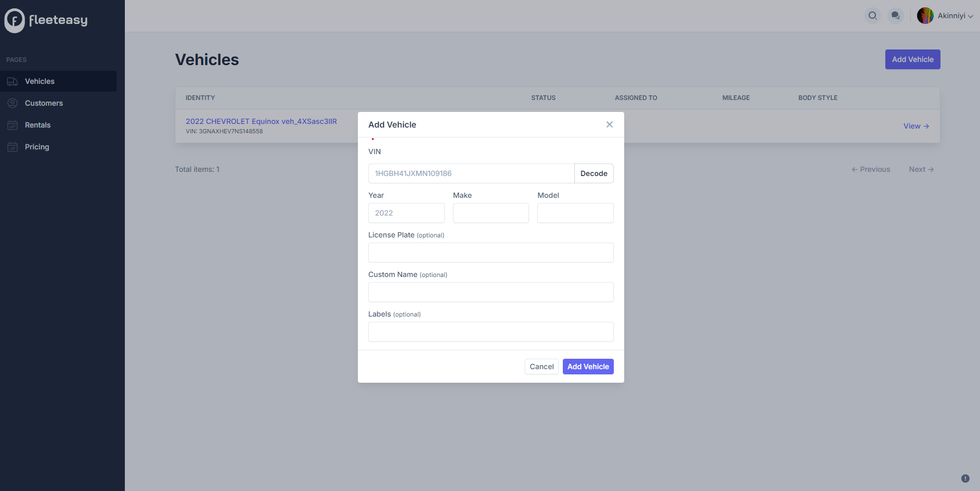Cancel the Add Vehicle dialog

[x=541, y=367]
